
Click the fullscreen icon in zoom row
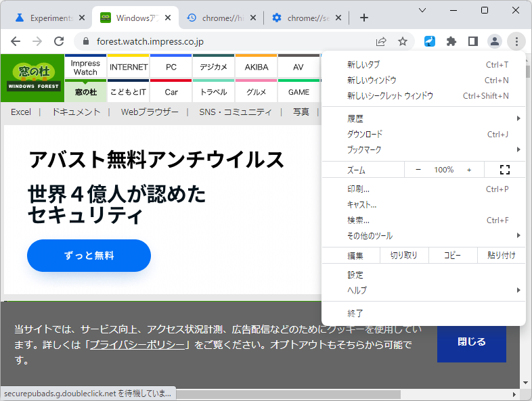coord(504,170)
